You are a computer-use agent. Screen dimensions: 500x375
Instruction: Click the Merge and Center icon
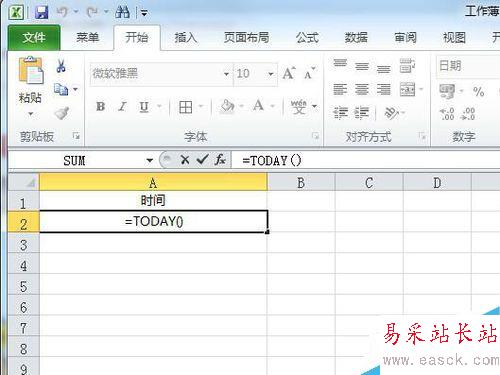coord(407,89)
